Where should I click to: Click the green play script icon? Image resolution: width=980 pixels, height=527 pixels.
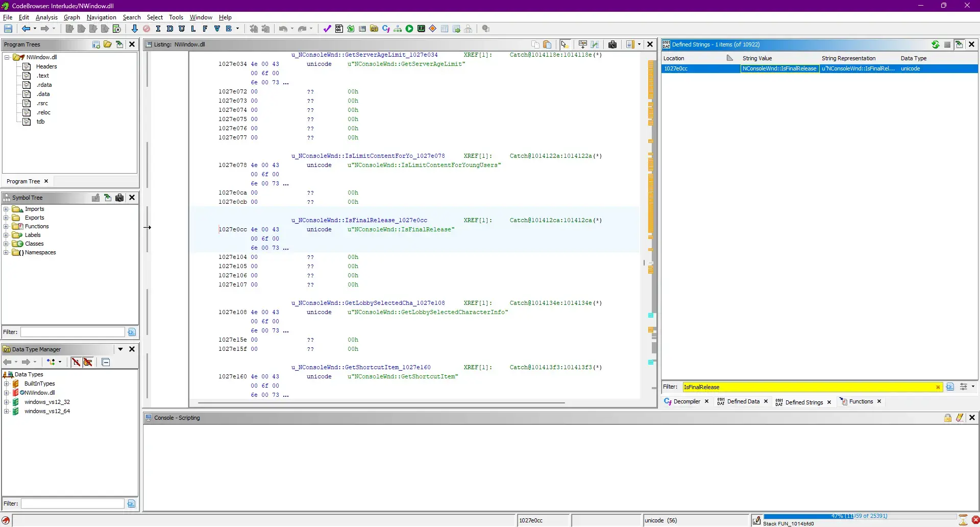click(x=409, y=29)
